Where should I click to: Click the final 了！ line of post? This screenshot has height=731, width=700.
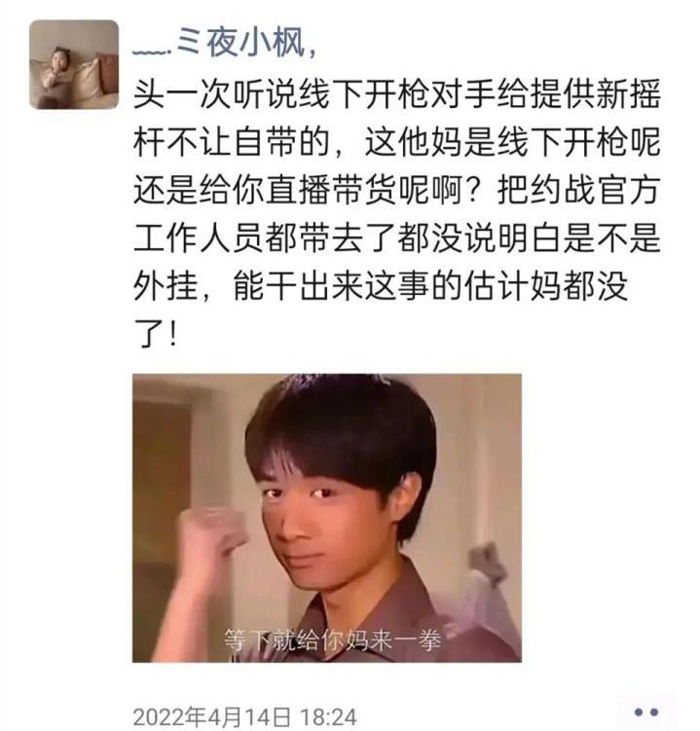(156, 333)
